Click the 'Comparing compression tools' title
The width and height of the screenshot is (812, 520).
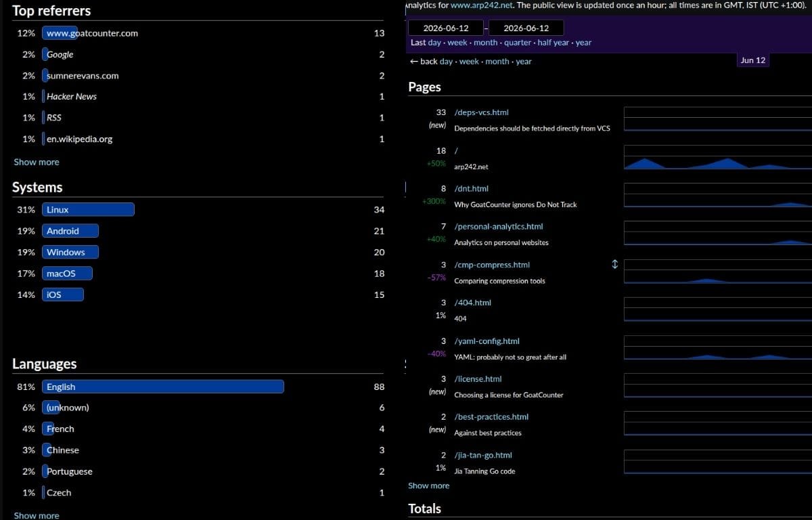tap(499, 281)
